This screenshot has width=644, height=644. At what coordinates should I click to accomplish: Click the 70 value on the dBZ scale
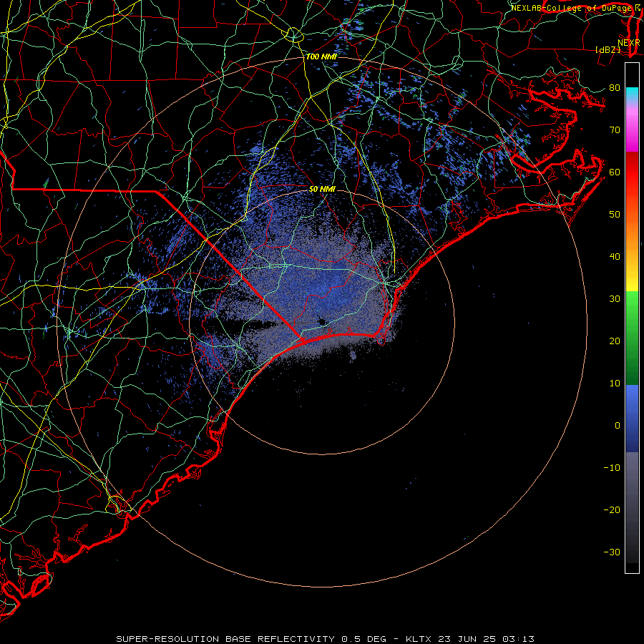tap(615, 130)
